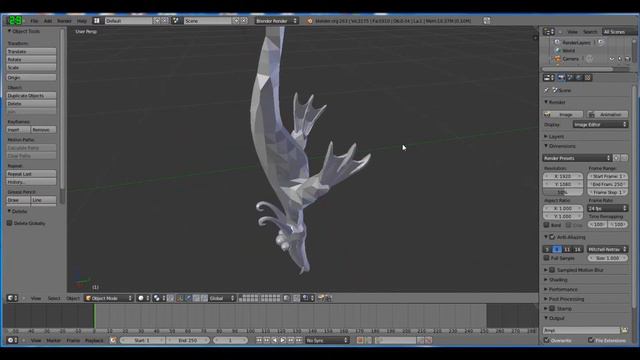This screenshot has width=640, height=360.
Task: Collapse the Dimensions panel
Action: (x=561, y=146)
